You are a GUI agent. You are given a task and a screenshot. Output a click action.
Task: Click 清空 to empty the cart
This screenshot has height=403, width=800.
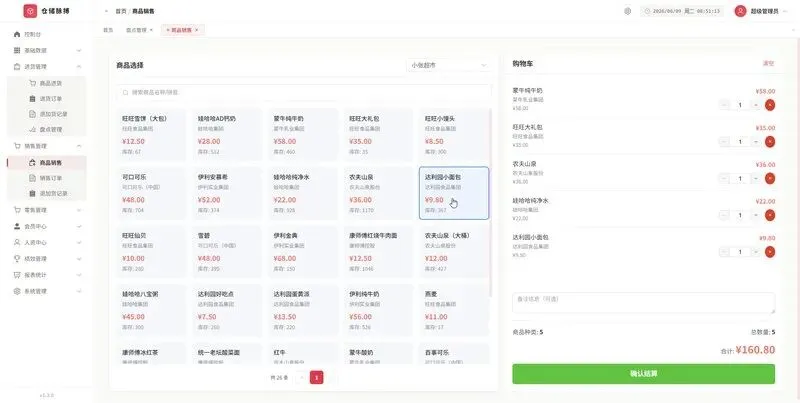(x=768, y=64)
